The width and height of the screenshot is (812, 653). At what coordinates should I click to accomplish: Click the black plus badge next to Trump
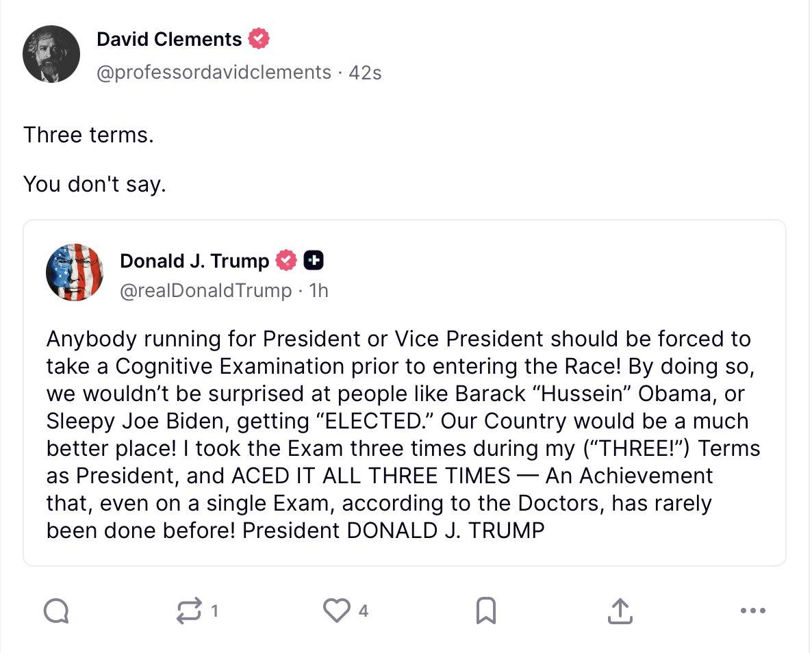tap(313, 261)
